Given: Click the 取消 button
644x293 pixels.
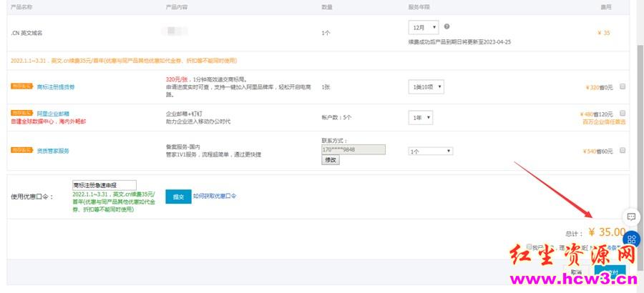Looking at the screenshot, I should click(x=577, y=272).
